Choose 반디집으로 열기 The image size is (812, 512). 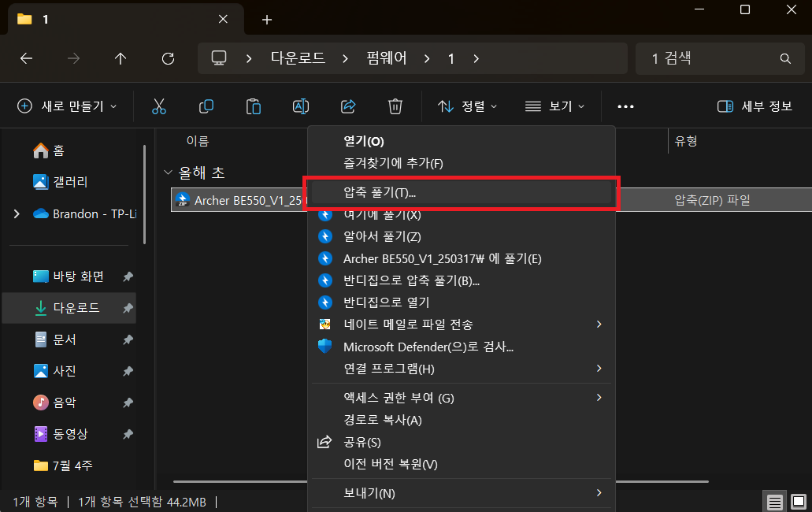pyautogui.click(x=462, y=302)
